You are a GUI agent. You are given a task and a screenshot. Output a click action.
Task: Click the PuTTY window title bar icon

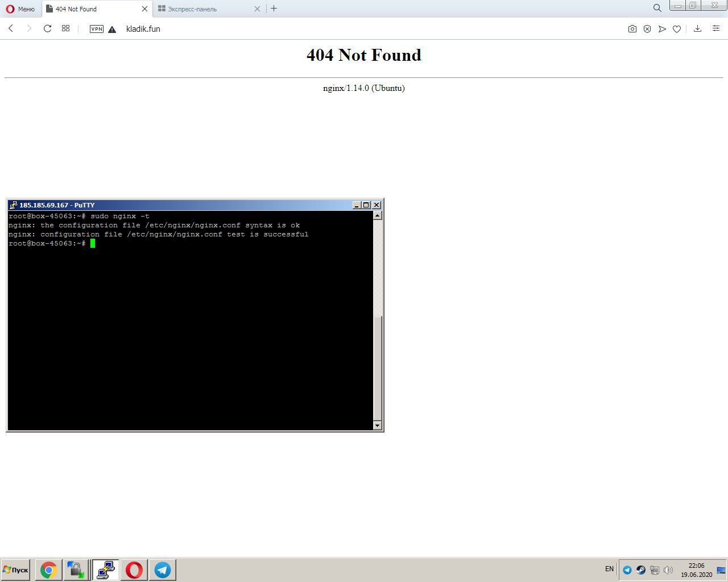(13, 205)
